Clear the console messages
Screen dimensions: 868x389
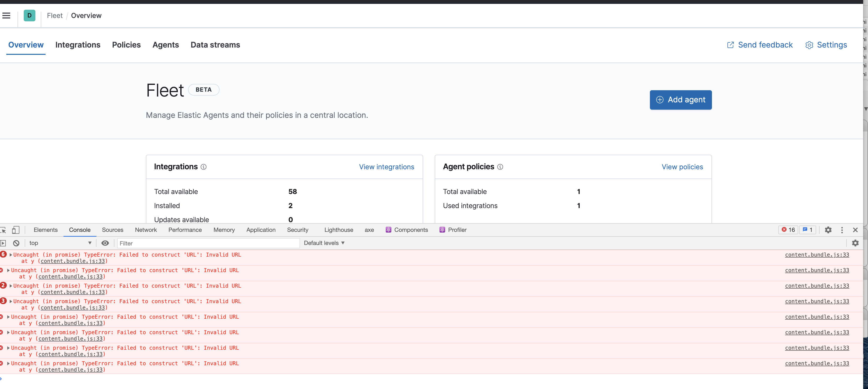(16, 243)
